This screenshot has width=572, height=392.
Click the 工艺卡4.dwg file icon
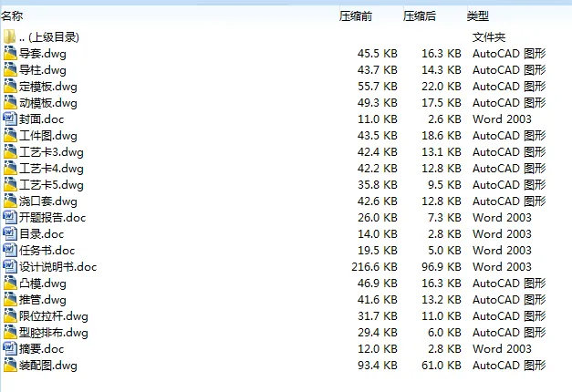(x=10, y=168)
